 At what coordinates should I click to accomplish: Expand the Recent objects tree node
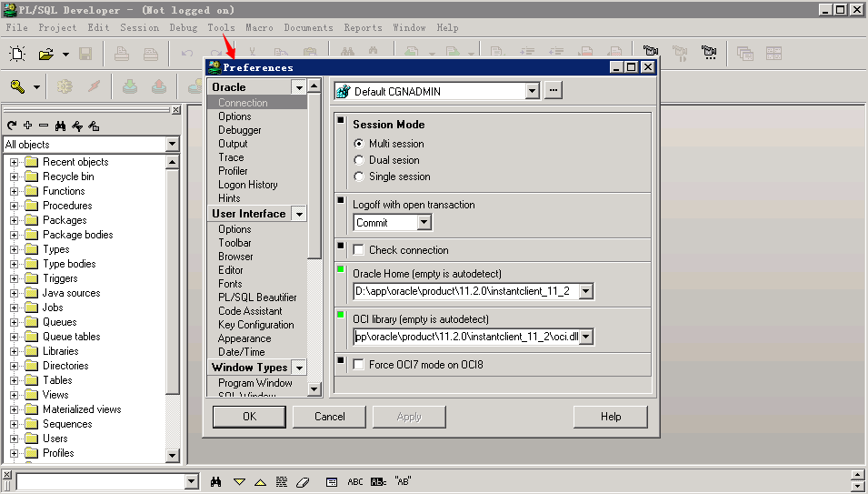pos(14,162)
